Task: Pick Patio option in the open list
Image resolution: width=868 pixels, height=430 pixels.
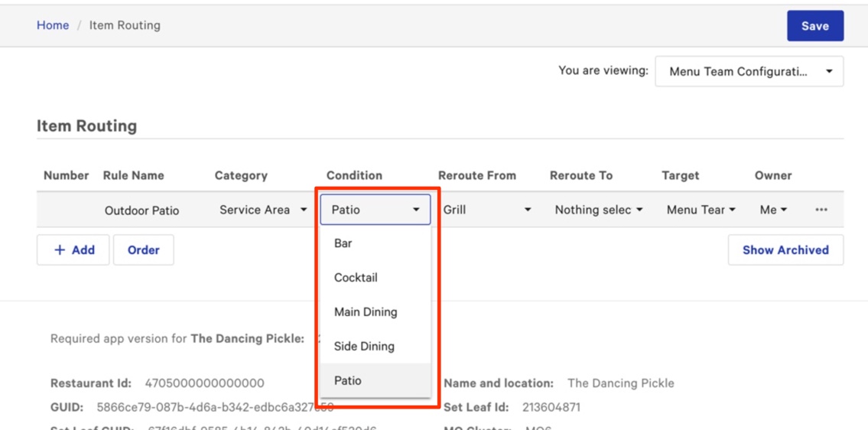Action: coord(348,381)
